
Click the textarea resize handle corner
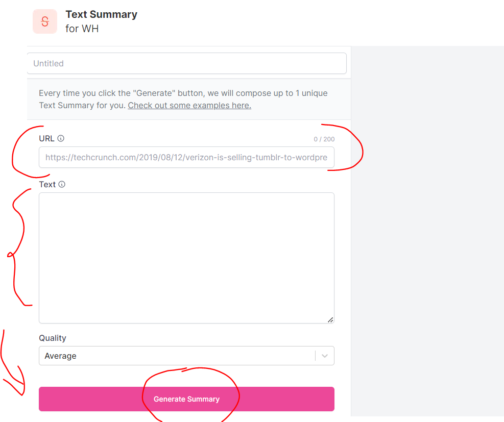pyautogui.click(x=330, y=319)
